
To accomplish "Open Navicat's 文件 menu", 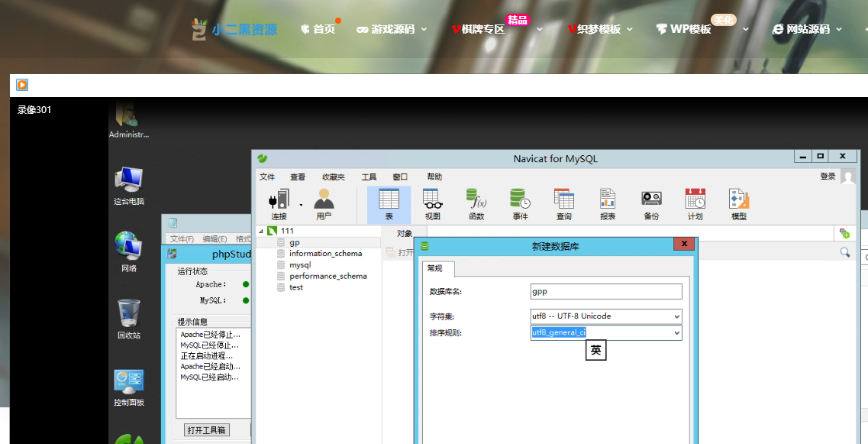I will coord(267,177).
